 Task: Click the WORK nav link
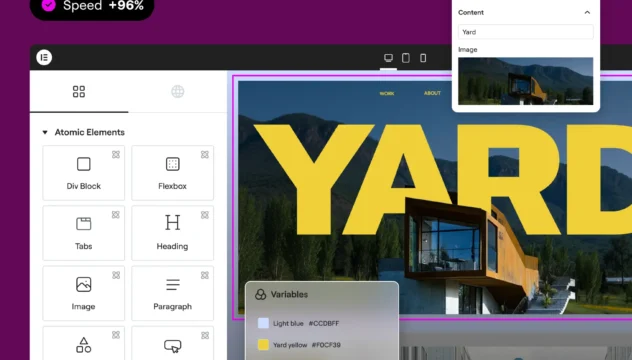pos(387,94)
